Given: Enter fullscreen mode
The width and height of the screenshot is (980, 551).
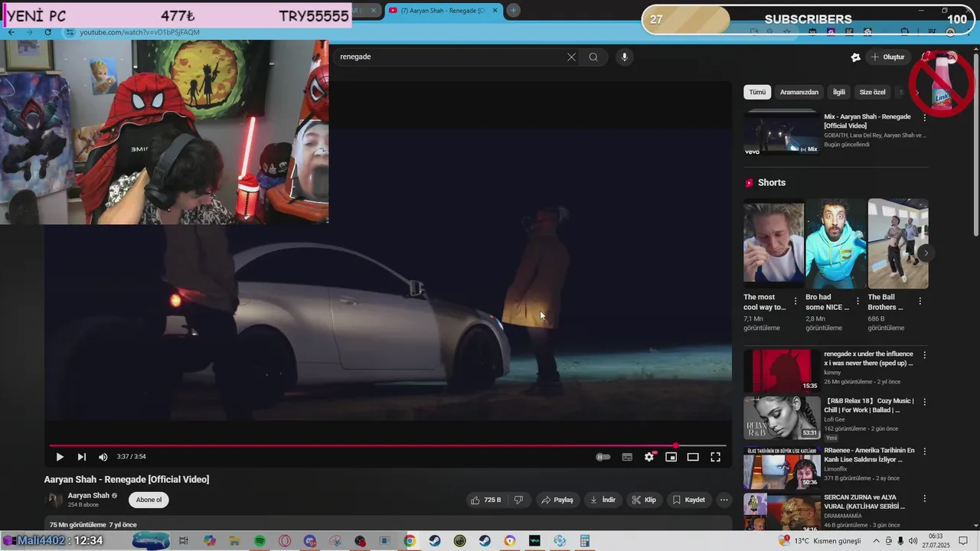Looking at the screenshot, I should coord(715,457).
